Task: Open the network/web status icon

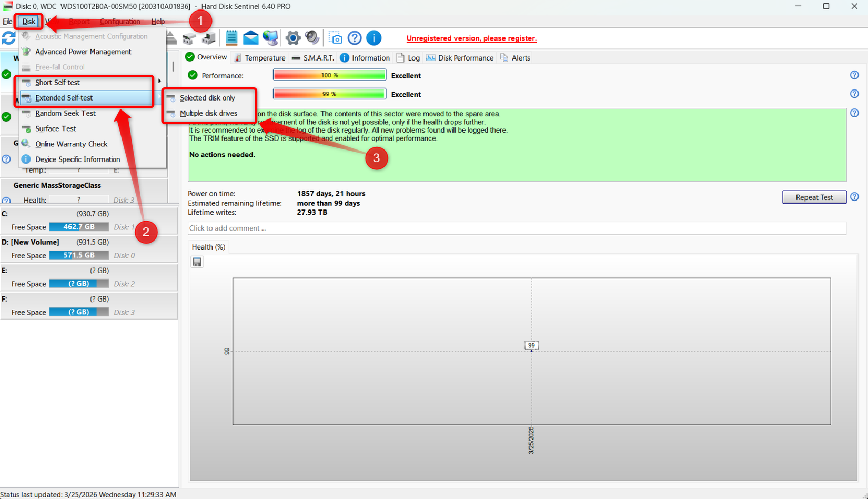Action: [269, 38]
